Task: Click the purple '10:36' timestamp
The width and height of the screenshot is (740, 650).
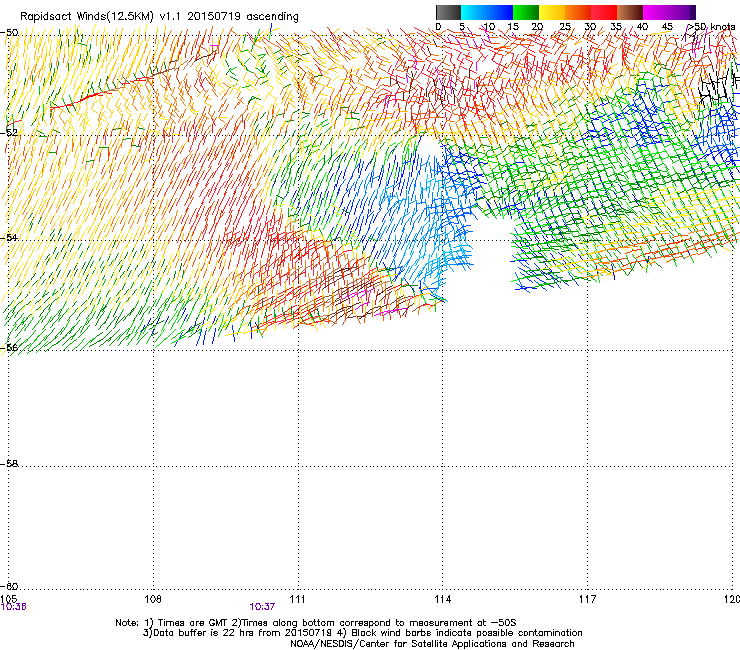Action: click(13, 607)
